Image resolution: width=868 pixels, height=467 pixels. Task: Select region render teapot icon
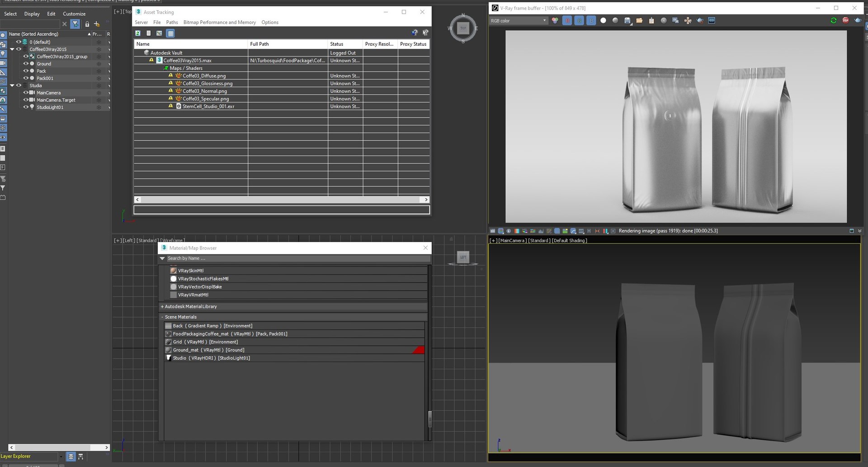pyautogui.click(x=700, y=20)
